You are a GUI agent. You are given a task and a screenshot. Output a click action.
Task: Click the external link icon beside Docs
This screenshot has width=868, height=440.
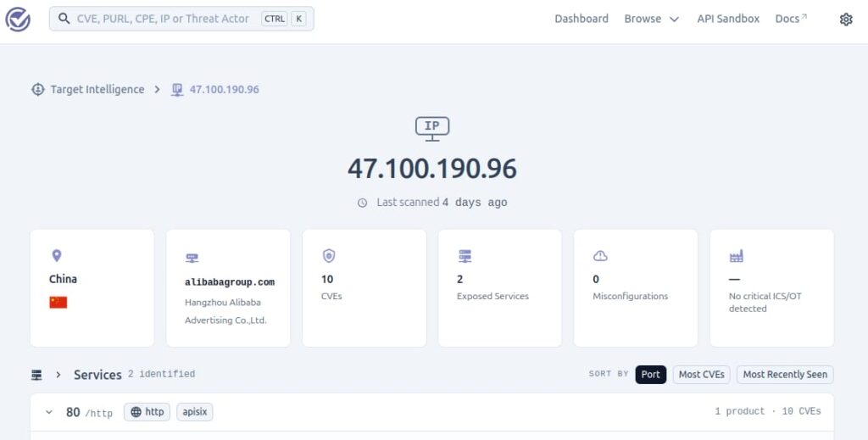[804, 16]
